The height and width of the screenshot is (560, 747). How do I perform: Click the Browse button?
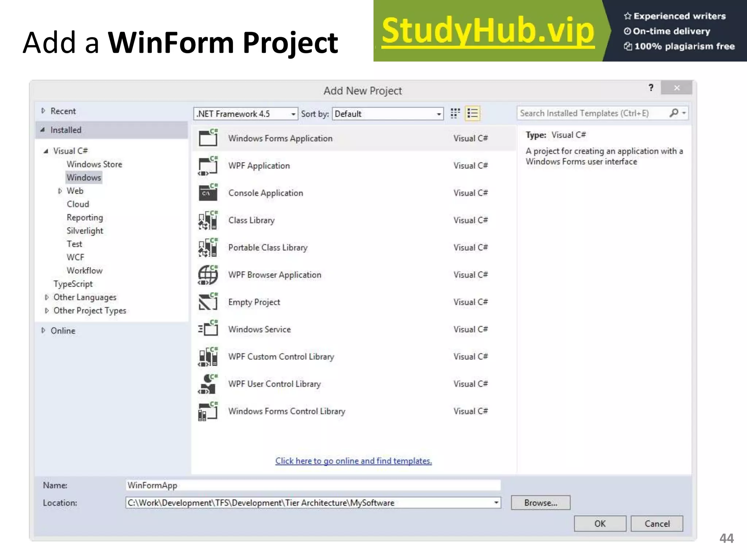click(x=540, y=503)
